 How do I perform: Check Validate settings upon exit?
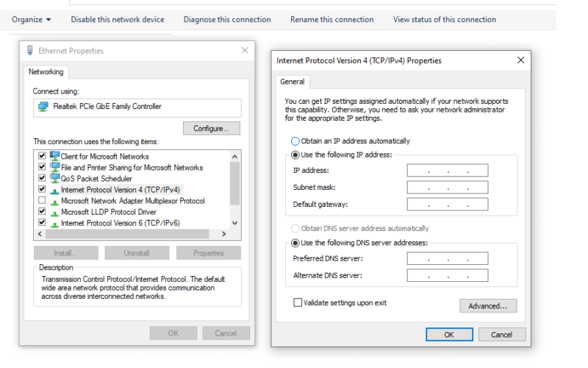point(298,302)
